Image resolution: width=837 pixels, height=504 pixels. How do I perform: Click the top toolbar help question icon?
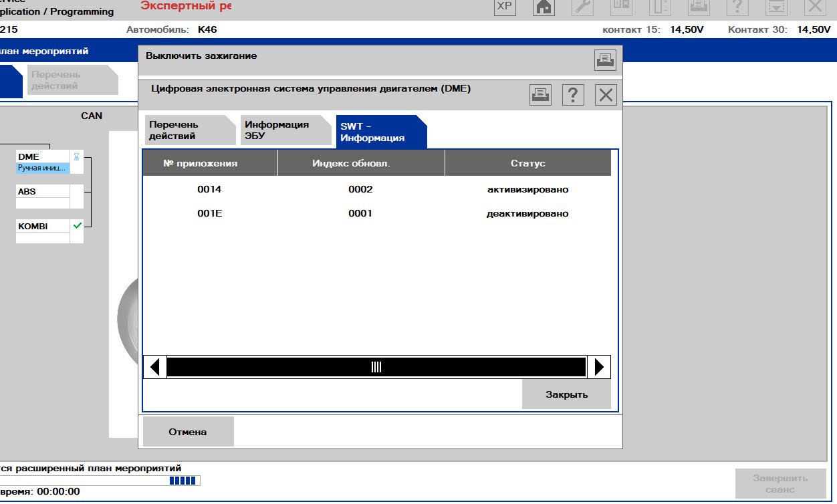coord(737,6)
